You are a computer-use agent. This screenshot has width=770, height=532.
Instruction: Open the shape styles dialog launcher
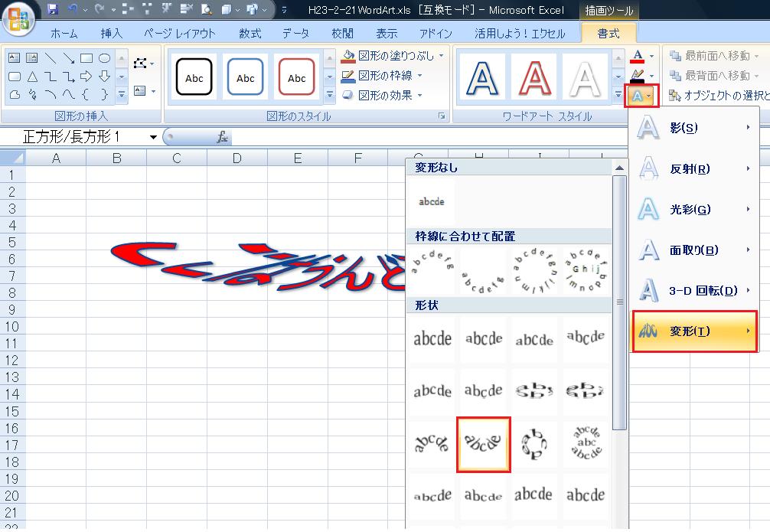pos(442,116)
